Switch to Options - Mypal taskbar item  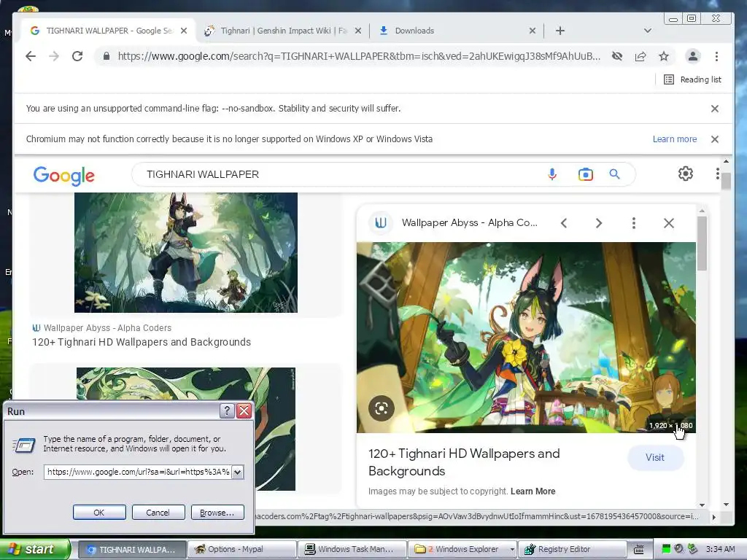pyautogui.click(x=241, y=549)
